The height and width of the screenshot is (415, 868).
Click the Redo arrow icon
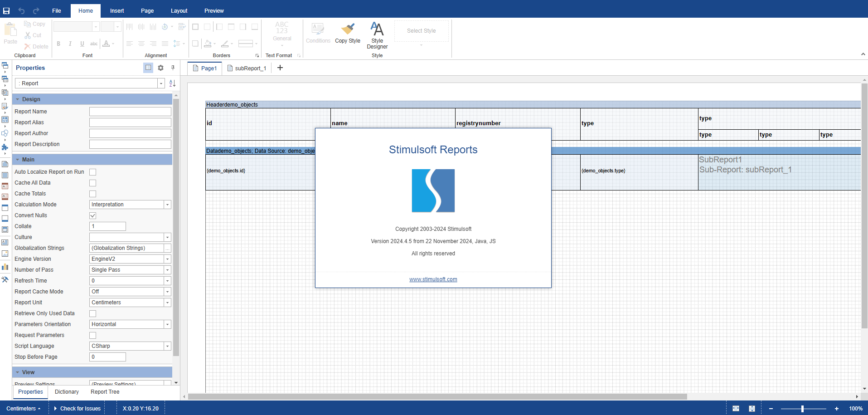pyautogui.click(x=36, y=10)
